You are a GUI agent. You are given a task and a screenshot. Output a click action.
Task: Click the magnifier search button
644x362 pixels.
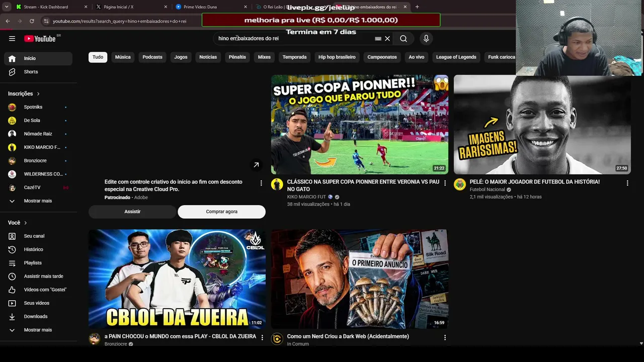pos(404,39)
